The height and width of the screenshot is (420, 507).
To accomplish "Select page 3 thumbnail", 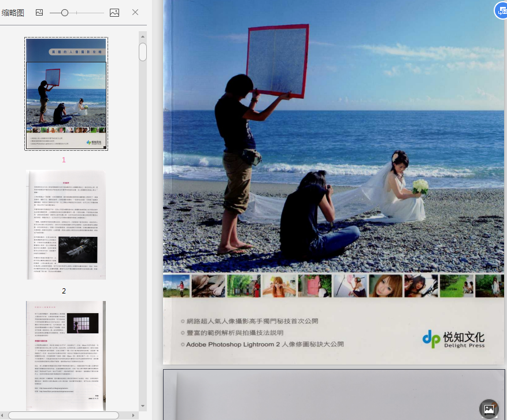I will coord(66,355).
